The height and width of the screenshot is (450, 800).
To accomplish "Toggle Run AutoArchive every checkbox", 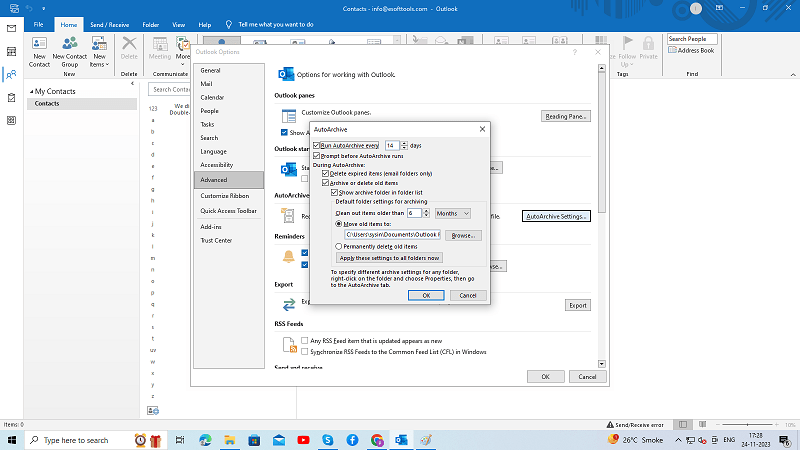I will 317,145.
